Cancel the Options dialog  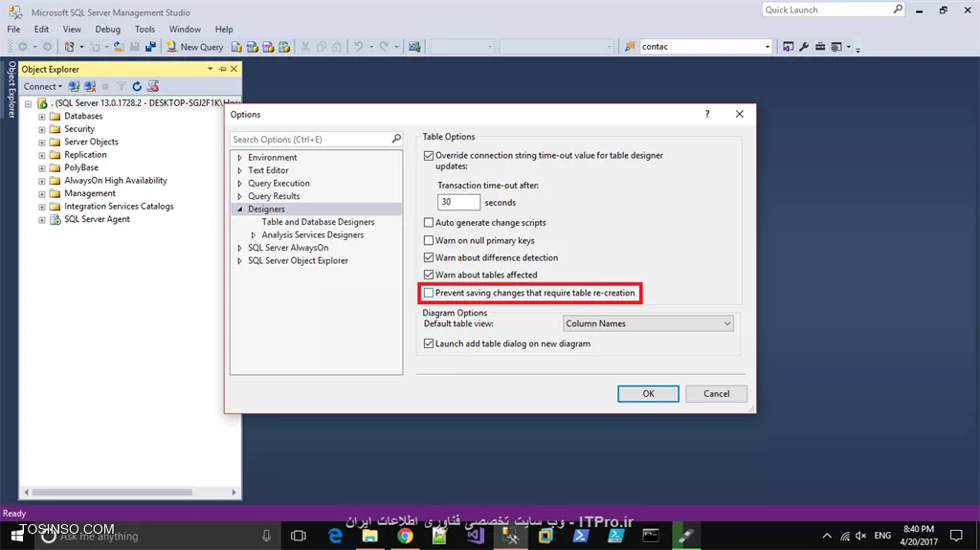[x=716, y=393]
